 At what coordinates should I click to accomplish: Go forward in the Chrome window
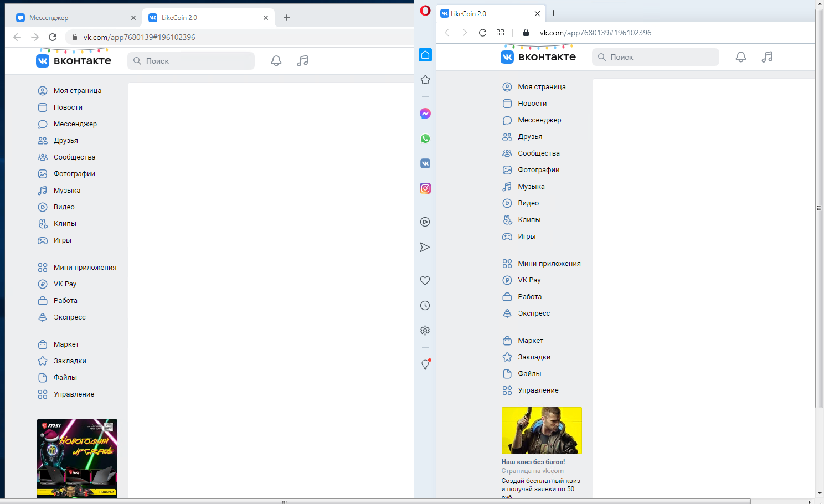coord(35,37)
